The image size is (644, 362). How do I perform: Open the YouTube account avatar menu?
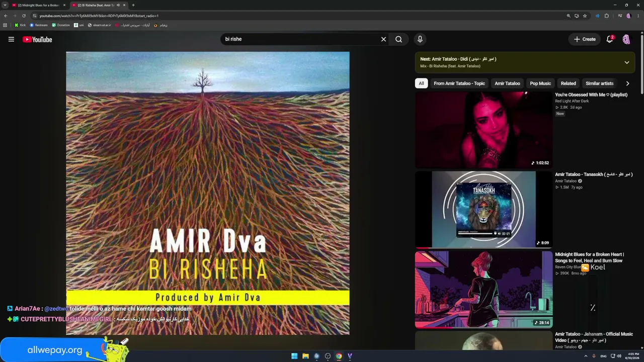(x=626, y=39)
